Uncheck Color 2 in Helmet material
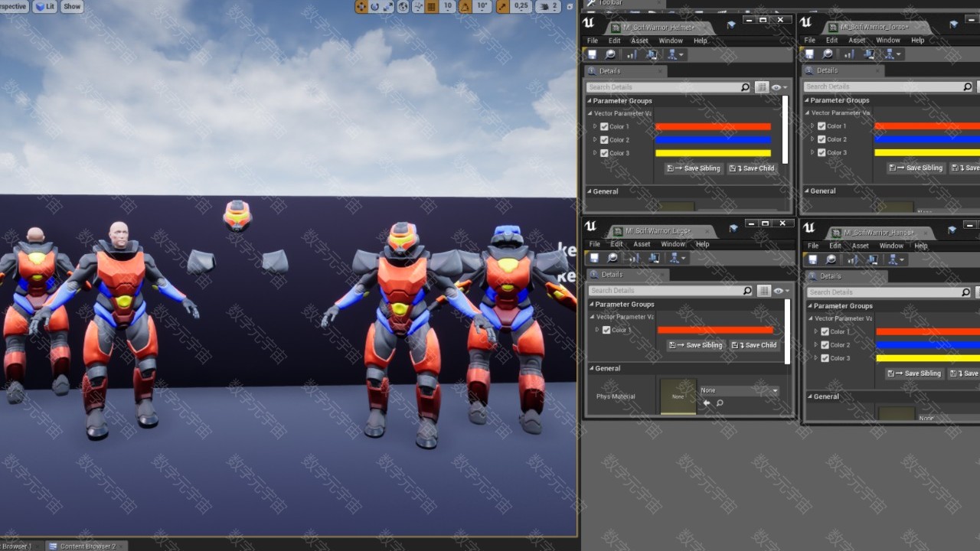Image resolution: width=980 pixels, height=551 pixels. click(x=604, y=140)
